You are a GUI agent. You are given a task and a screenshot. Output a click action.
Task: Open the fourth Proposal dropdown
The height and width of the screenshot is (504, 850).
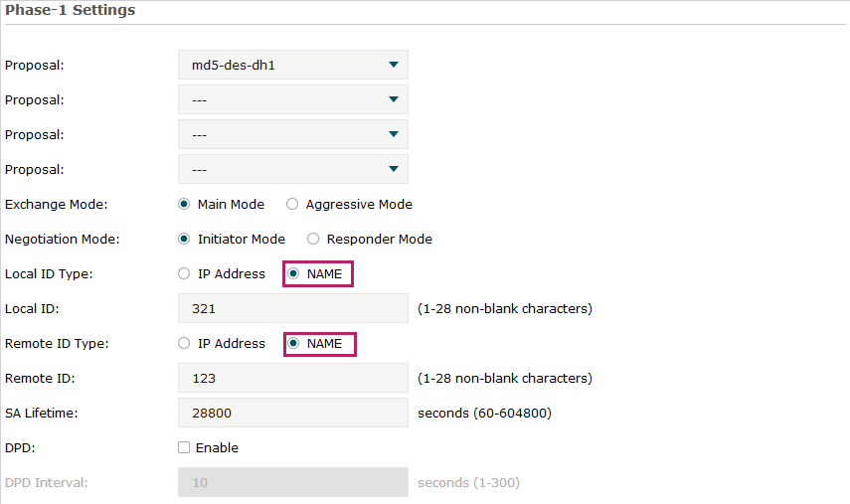pyautogui.click(x=292, y=169)
